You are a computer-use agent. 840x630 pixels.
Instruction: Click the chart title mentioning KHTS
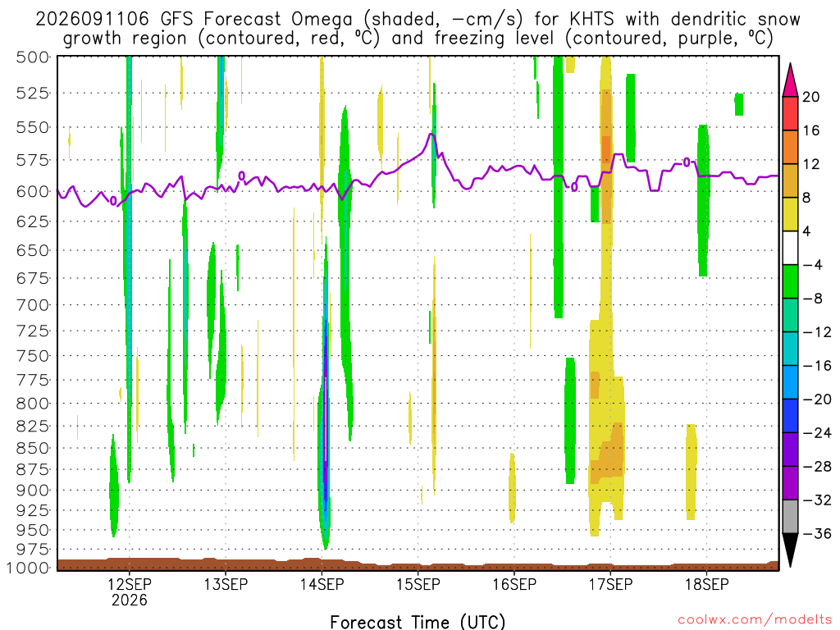418,29
